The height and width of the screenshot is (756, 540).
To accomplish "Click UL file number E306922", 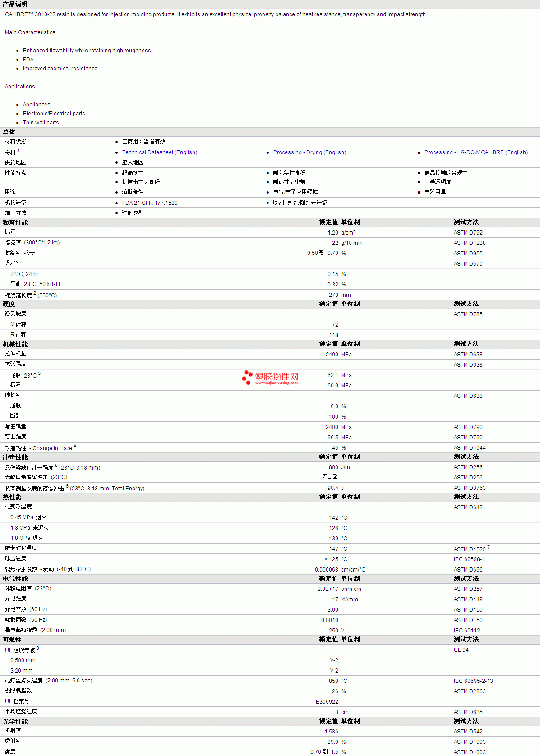I will [x=327, y=702].
